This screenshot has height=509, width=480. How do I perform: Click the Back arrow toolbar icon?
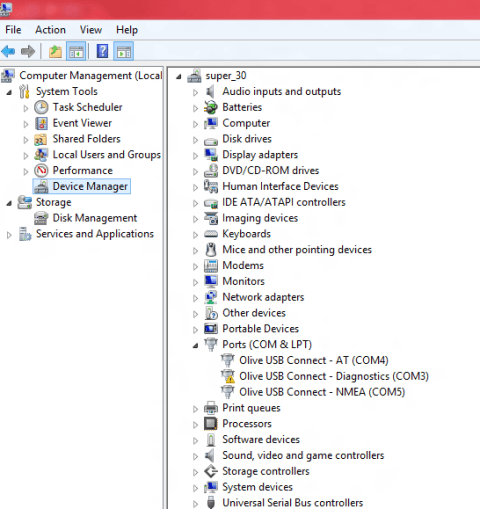(8, 51)
